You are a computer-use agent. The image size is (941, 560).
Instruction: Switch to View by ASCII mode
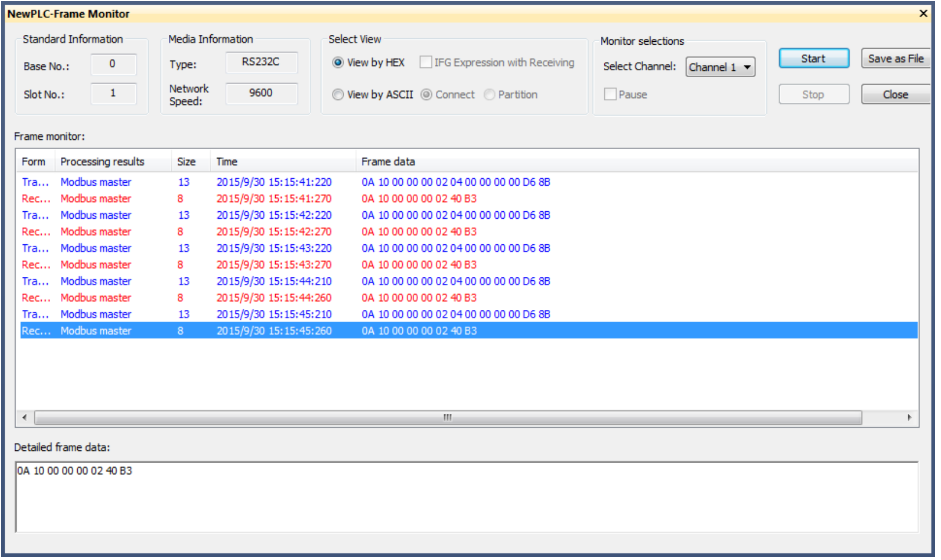(340, 95)
